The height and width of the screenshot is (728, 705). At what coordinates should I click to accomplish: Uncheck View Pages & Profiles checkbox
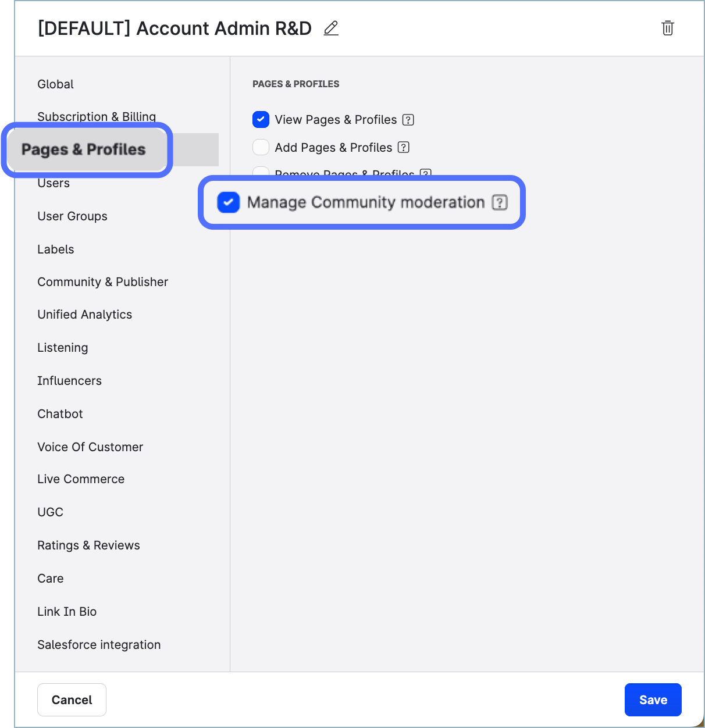261,120
